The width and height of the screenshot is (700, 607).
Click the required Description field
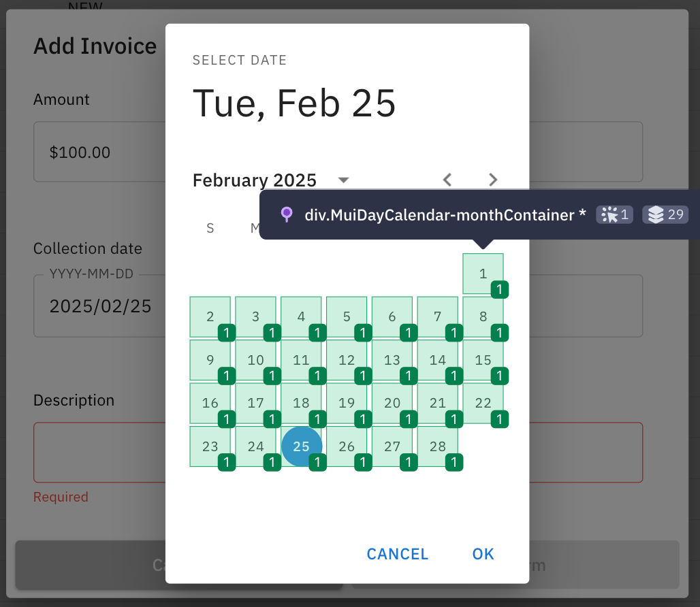tap(99, 452)
